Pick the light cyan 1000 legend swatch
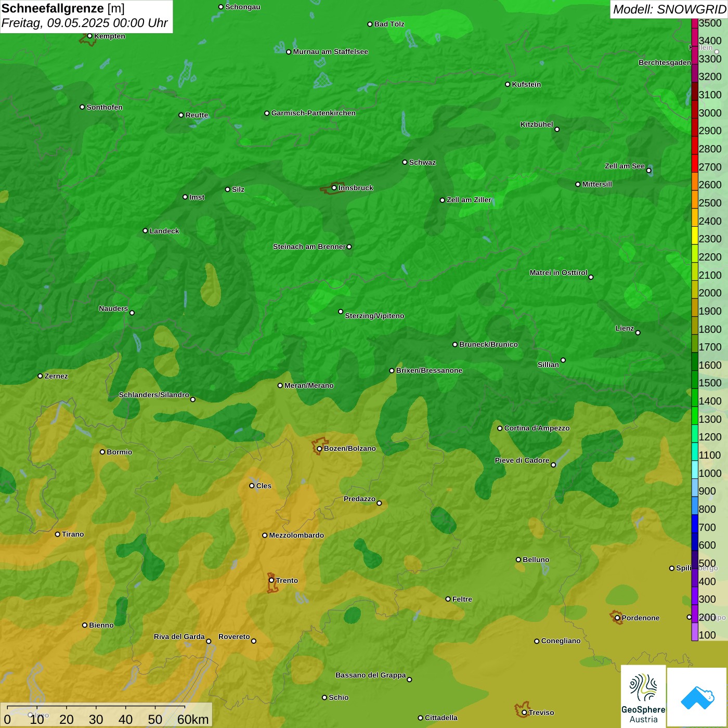 click(695, 470)
